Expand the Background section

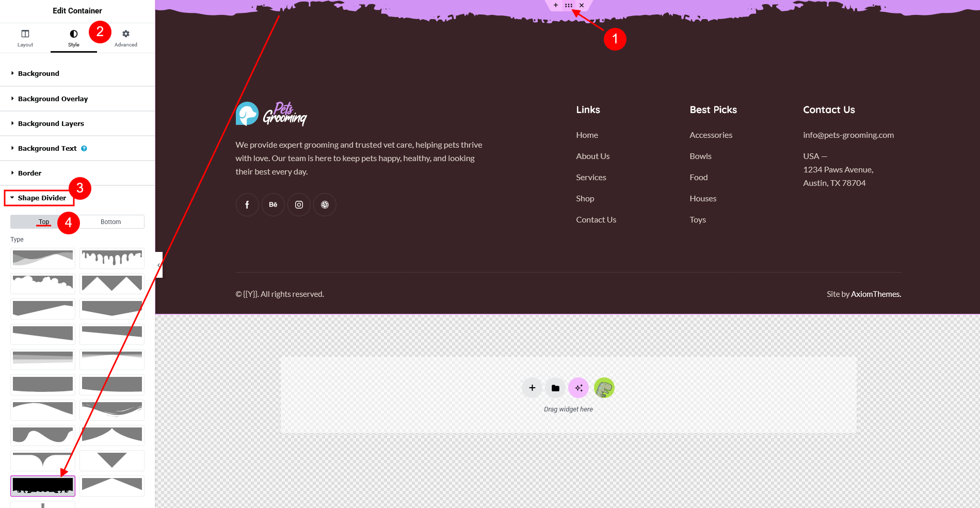[39, 74]
